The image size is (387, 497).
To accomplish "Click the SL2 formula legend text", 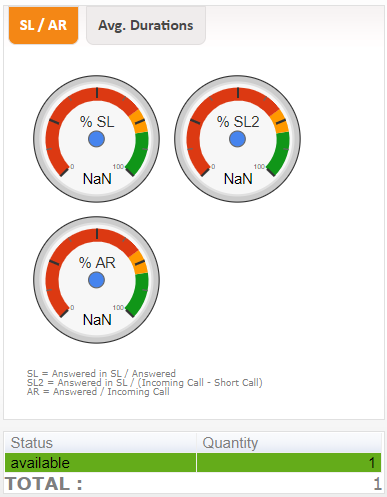I will 145,382.
